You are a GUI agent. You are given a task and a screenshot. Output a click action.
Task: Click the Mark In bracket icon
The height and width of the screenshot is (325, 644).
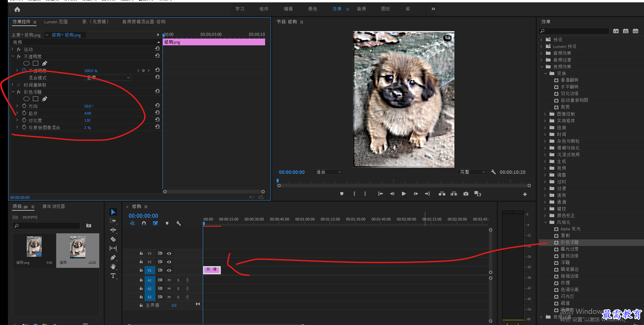354,194
